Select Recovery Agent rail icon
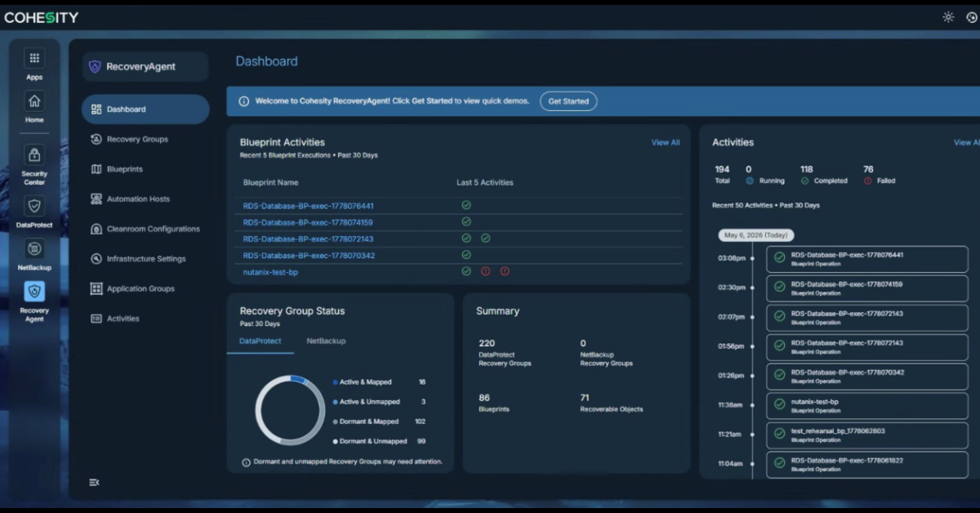 [33, 292]
